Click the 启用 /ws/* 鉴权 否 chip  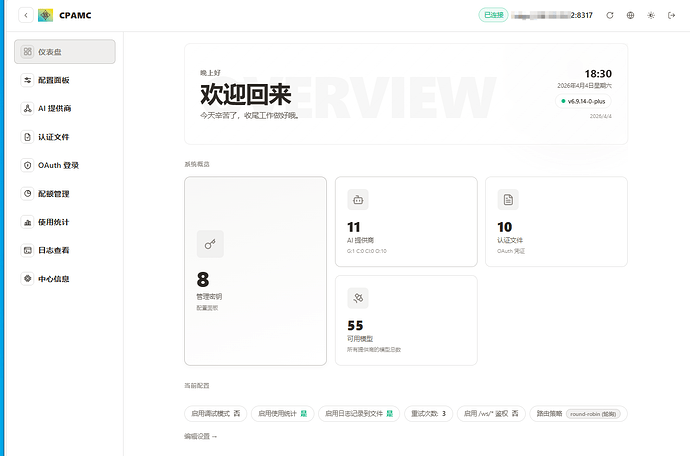pos(491,413)
